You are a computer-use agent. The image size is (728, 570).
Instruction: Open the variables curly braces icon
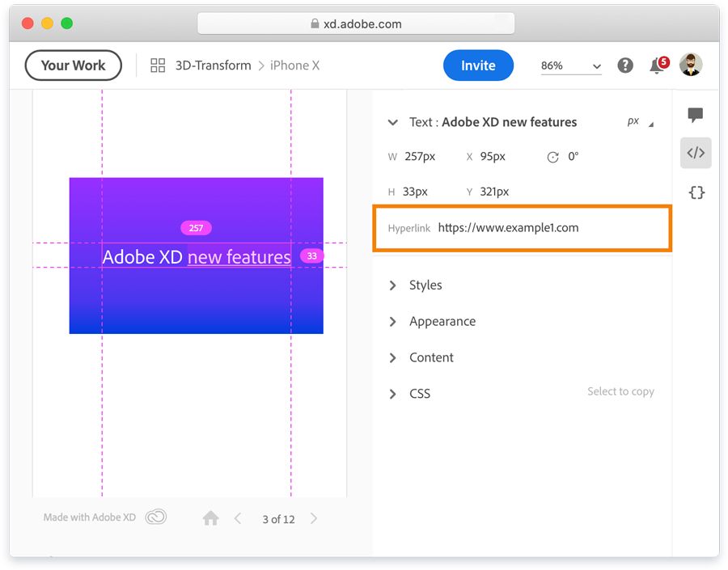point(696,192)
